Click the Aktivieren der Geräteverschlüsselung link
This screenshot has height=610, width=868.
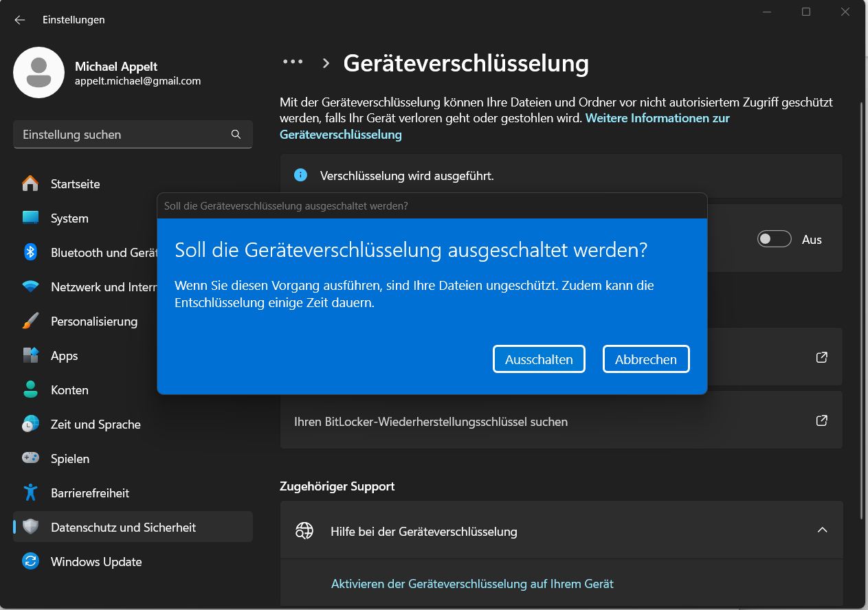(472, 584)
